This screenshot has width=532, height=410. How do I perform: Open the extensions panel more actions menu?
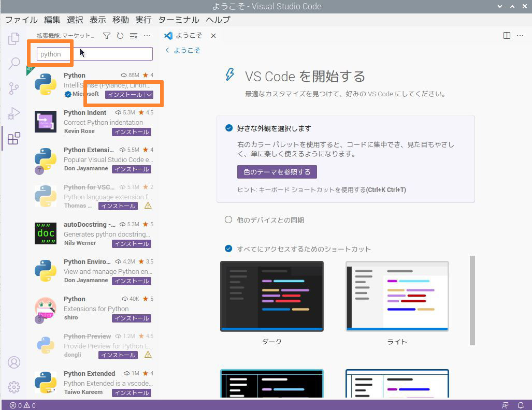point(147,35)
